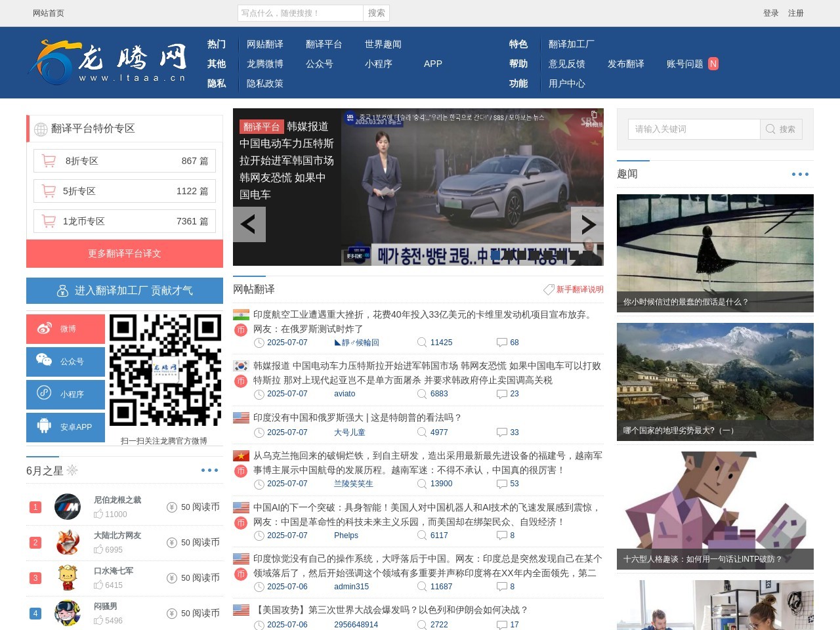
Task: Click the India flag icon on first article
Action: 240,314
